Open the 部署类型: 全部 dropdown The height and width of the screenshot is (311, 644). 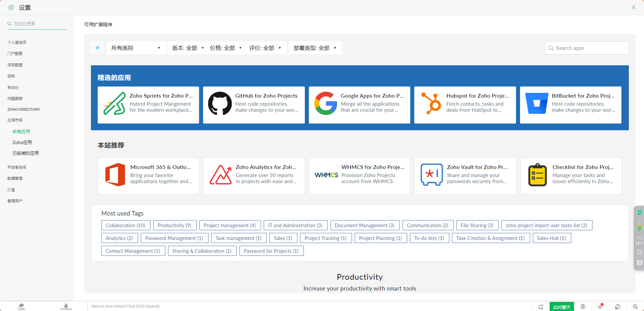(315, 48)
